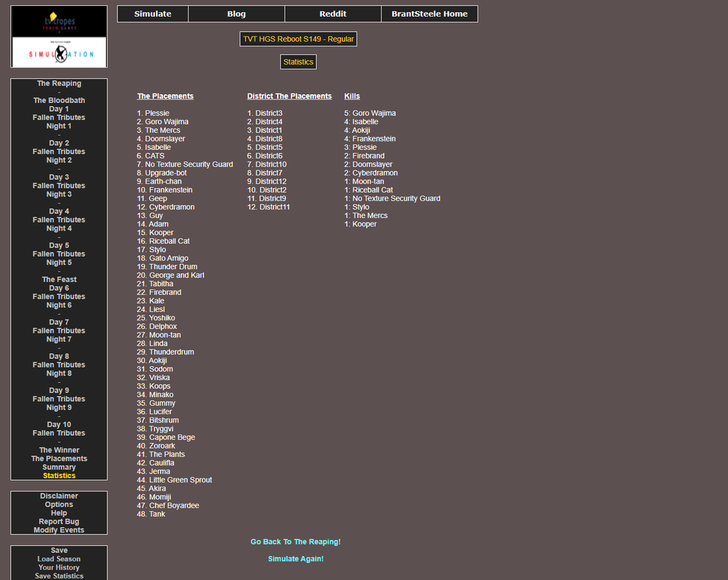Screen dimensions: 728x580
Task: Click Load Season link
Action: (59, 559)
